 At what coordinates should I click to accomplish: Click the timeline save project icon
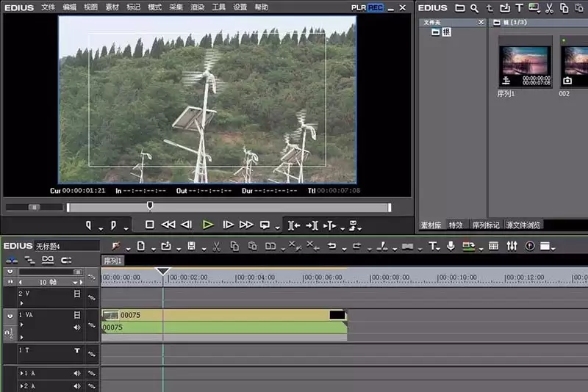191,246
